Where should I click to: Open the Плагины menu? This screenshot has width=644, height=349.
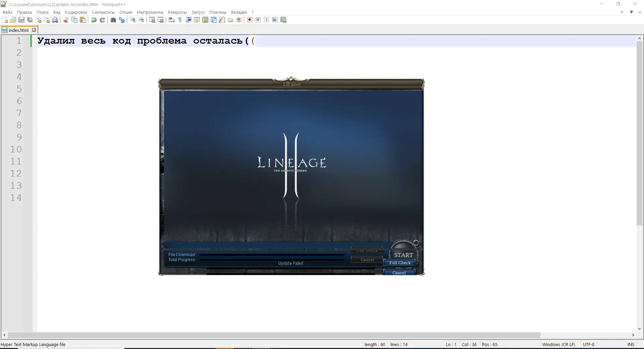(x=218, y=12)
